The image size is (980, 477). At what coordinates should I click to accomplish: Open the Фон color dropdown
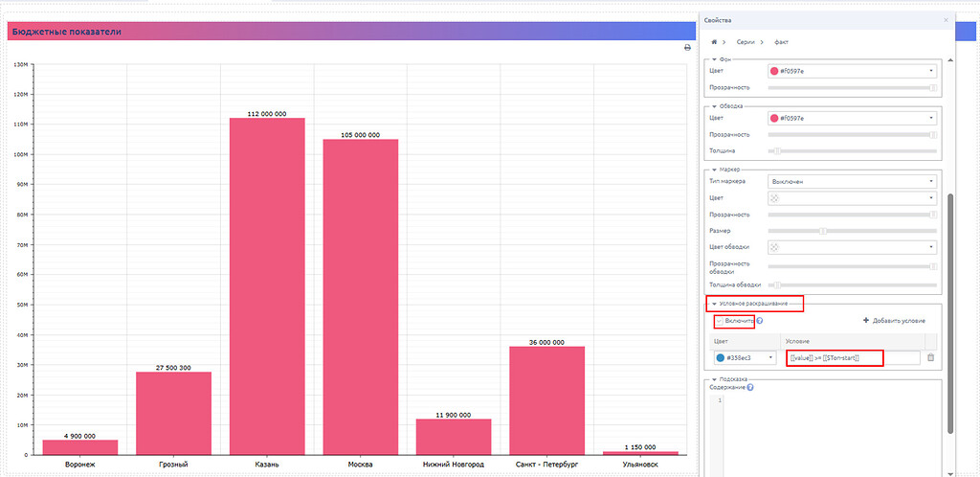[x=852, y=71]
